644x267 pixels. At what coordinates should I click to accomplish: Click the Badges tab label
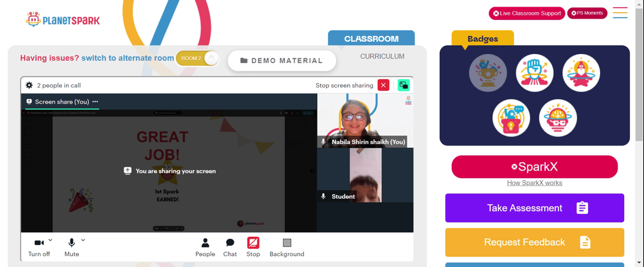point(482,39)
